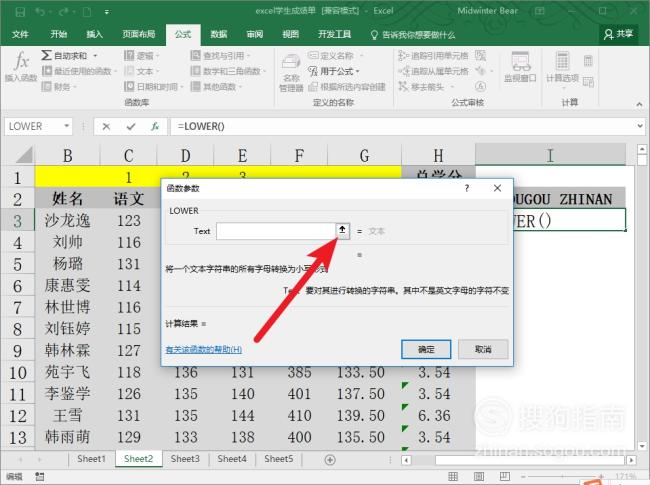
Task: Switch to the Insert (插入) tab
Action: click(x=94, y=34)
